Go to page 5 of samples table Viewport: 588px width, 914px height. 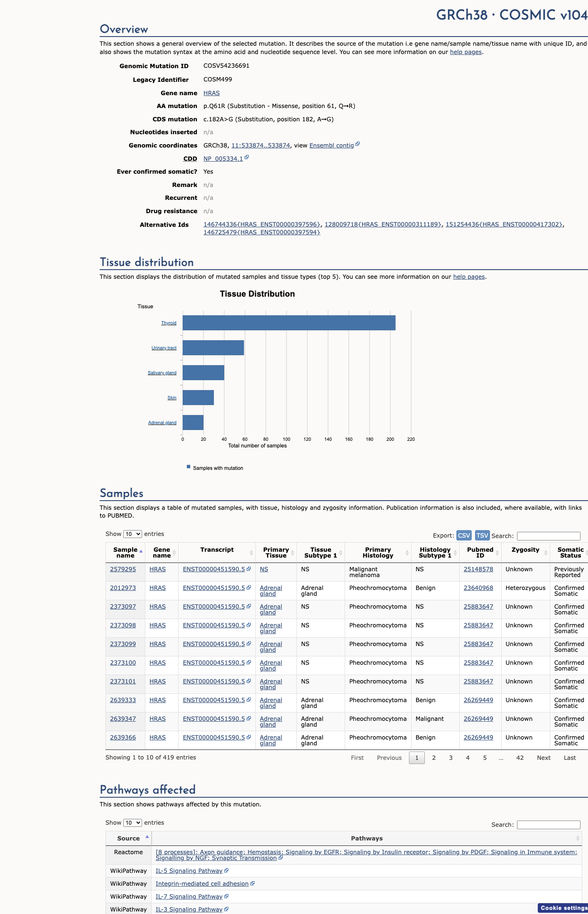coord(485,758)
